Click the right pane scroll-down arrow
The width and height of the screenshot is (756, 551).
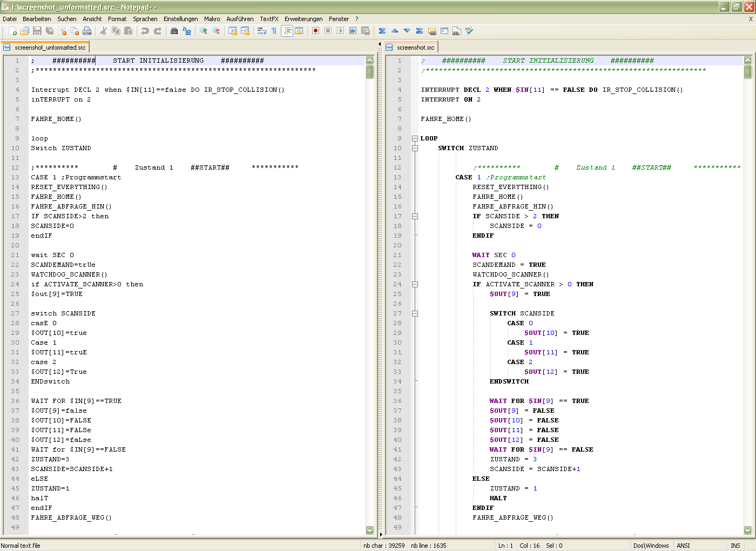[748, 530]
